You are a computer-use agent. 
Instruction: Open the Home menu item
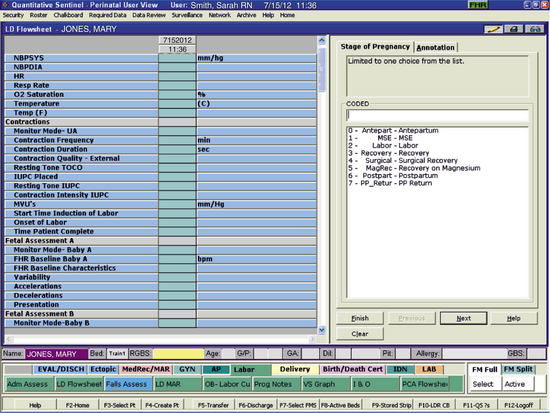pyautogui.click(x=287, y=15)
